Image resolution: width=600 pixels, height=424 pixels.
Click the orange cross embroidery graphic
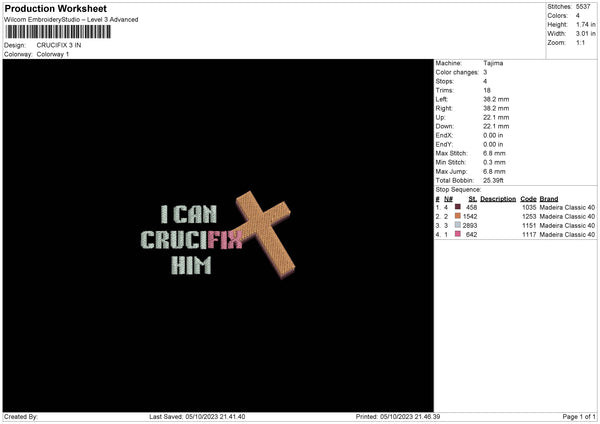coord(265,233)
